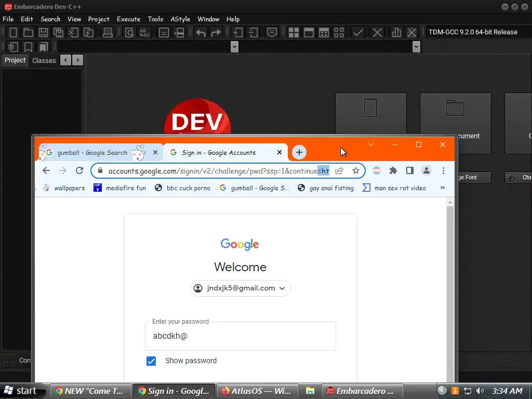The width and height of the screenshot is (532, 399).
Task: Switch to the Classes tab
Action: tap(44, 60)
